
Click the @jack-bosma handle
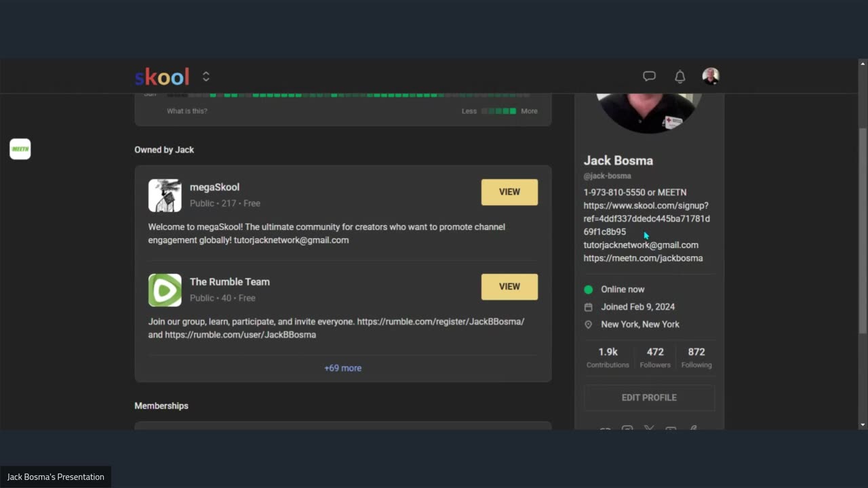tap(608, 176)
